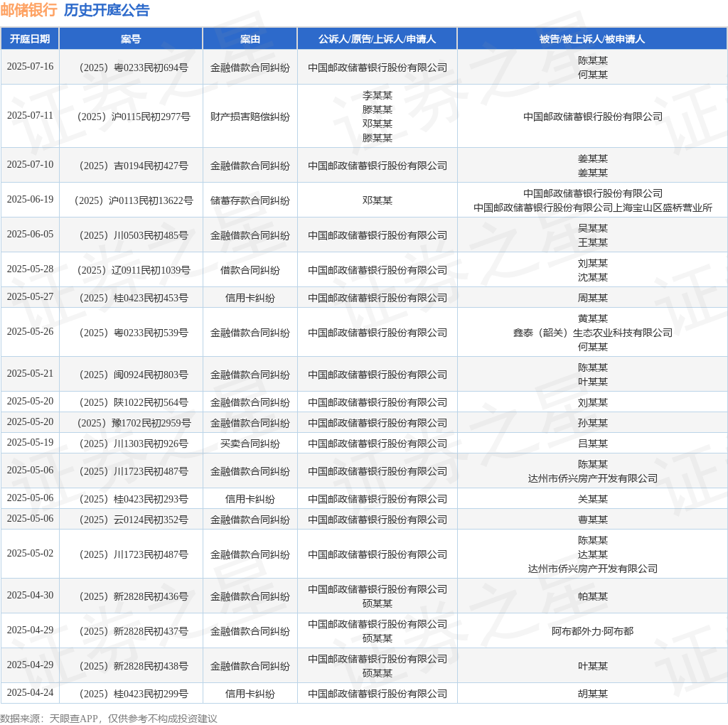Click the 邮储银行 title text

coord(28,10)
